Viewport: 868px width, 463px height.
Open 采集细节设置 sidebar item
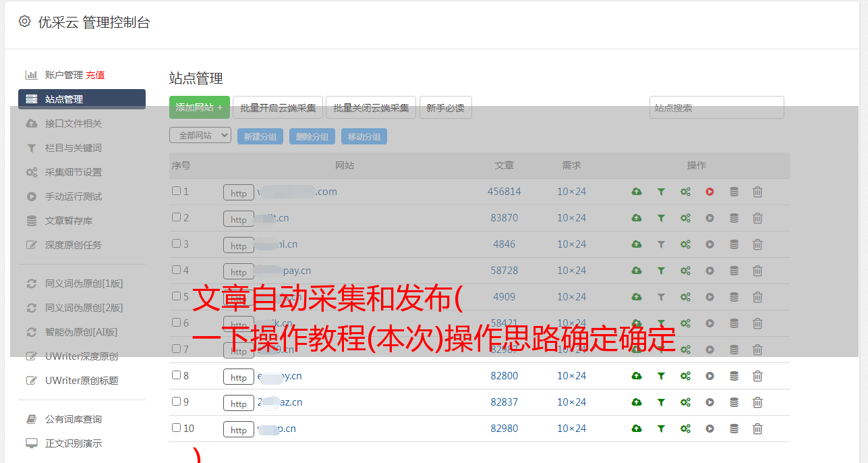click(x=74, y=172)
